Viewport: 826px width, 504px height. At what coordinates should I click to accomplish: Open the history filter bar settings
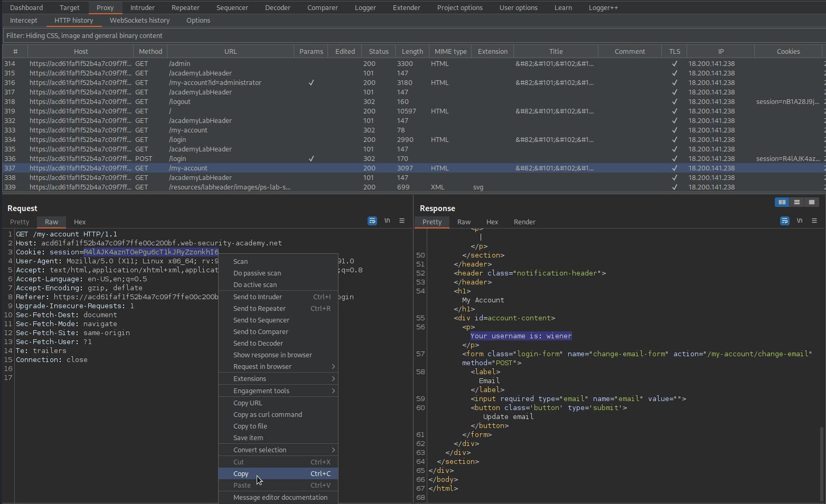(x=414, y=35)
